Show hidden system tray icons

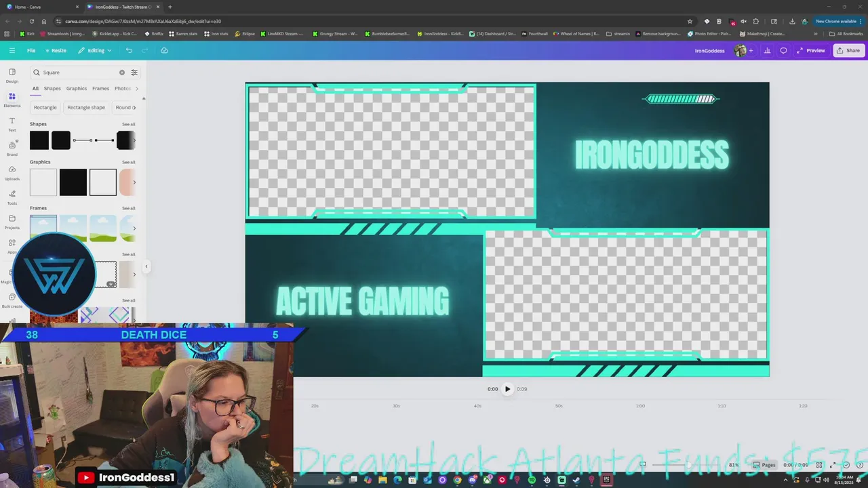pos(786,480)
